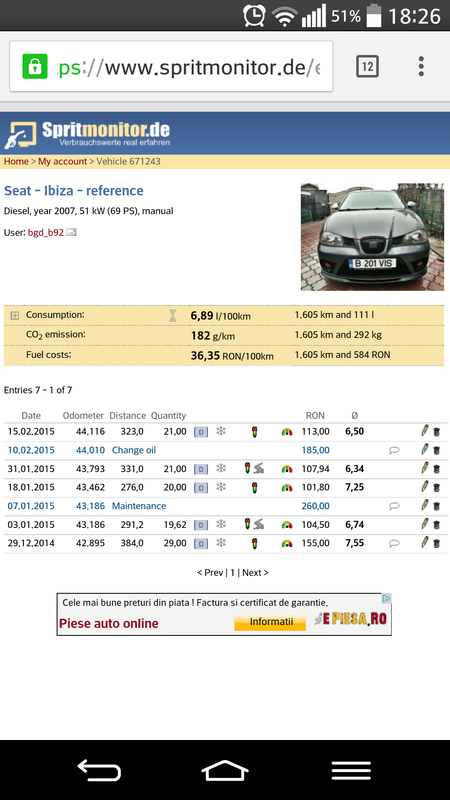
Task: Open My account breadcrumb link
Action: (x=62, y=161)
